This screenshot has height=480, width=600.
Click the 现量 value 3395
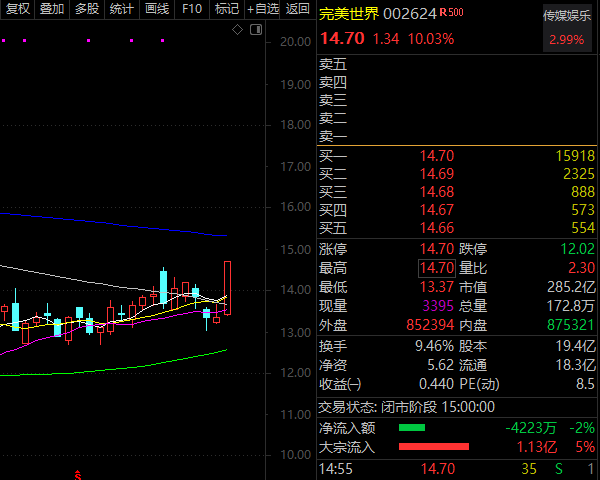438,306
